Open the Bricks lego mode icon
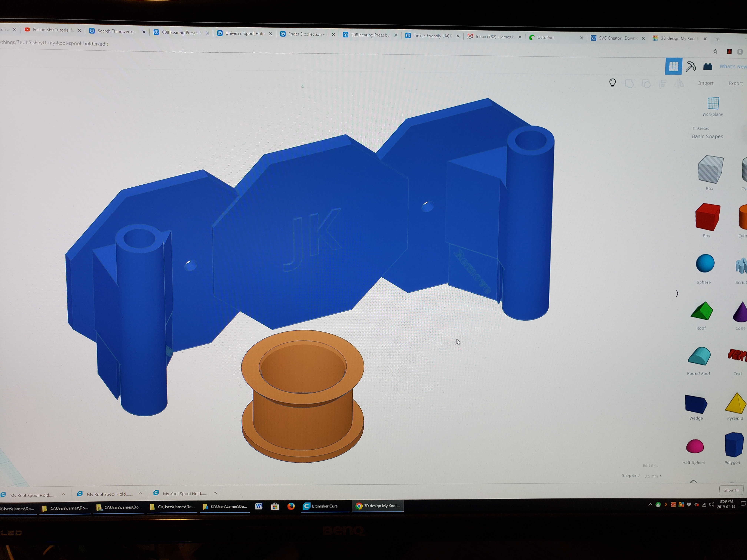 click(708, 66)
